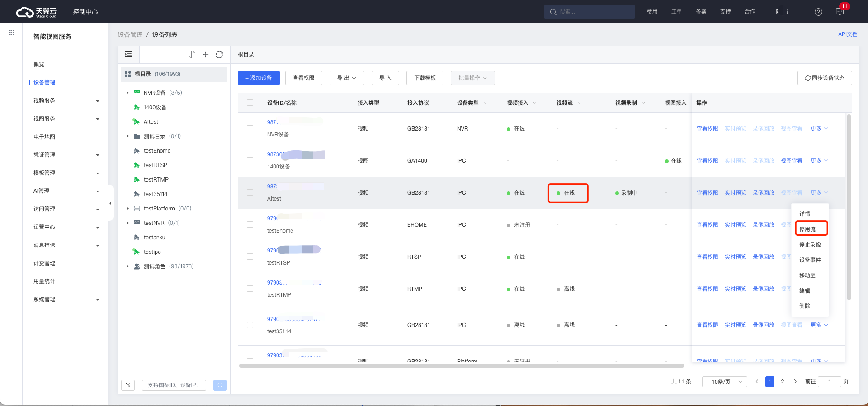Click the tree search field 支持国标ID
Screen dimensions: 868x406
click(x=174, y=385)
